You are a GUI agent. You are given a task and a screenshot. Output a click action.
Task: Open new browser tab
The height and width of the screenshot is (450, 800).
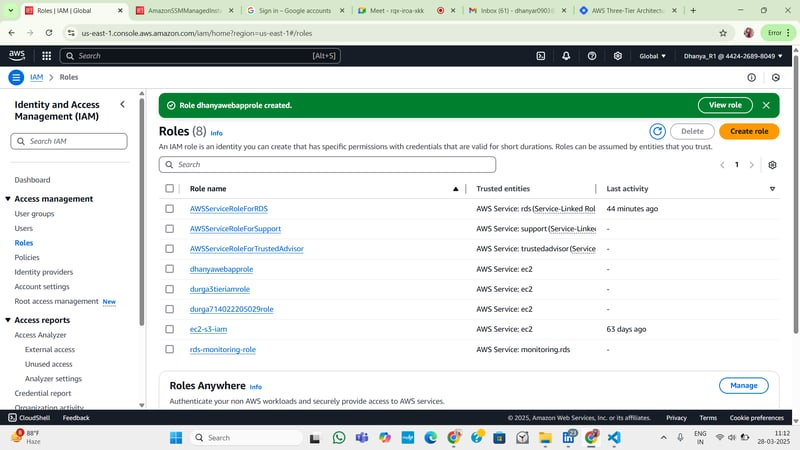click(693, 10)
